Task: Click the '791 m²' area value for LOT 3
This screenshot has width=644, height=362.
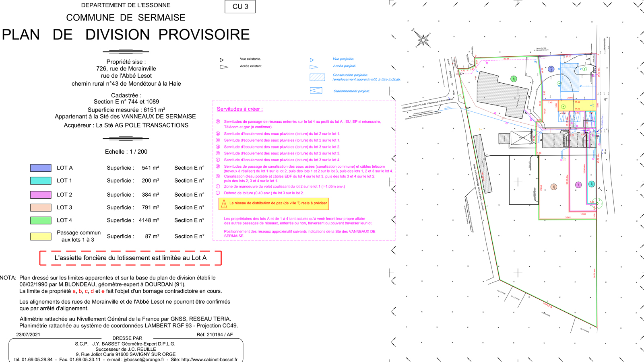Action: [x=150, y=208]
